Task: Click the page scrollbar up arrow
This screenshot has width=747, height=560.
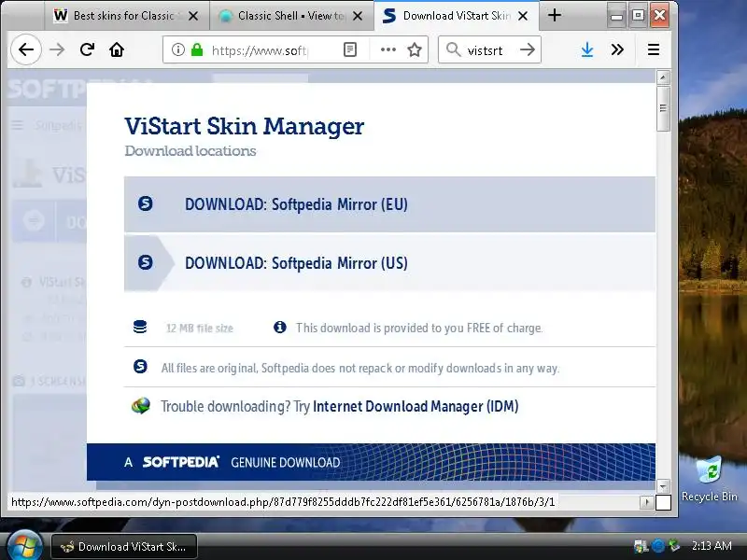Action: [663, 77]
